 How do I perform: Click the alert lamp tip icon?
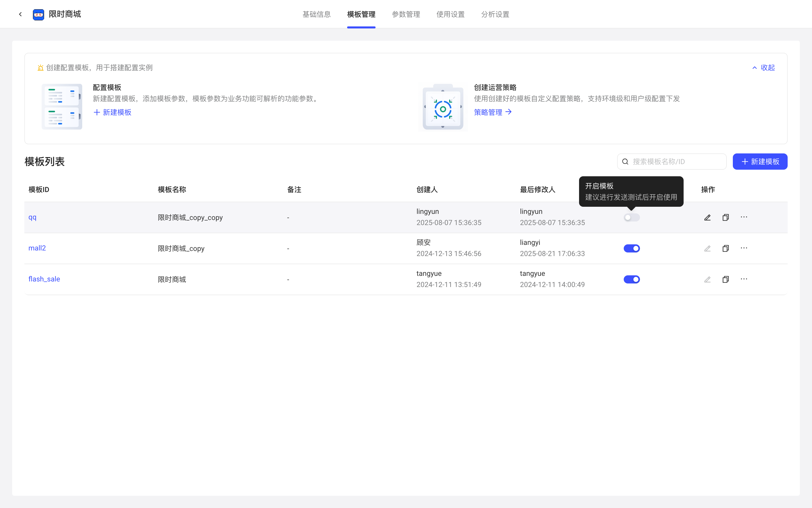40,68
